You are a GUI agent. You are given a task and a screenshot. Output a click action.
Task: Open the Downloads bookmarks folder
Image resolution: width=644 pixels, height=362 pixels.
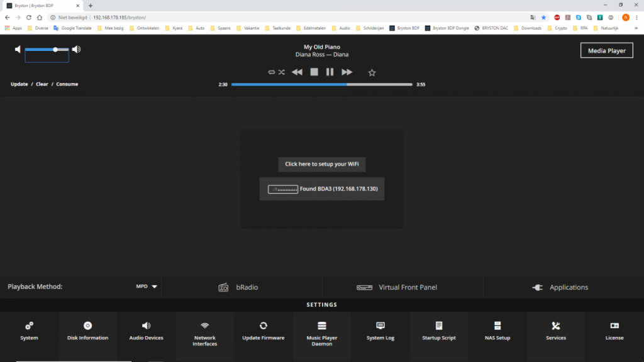[528, 28]
